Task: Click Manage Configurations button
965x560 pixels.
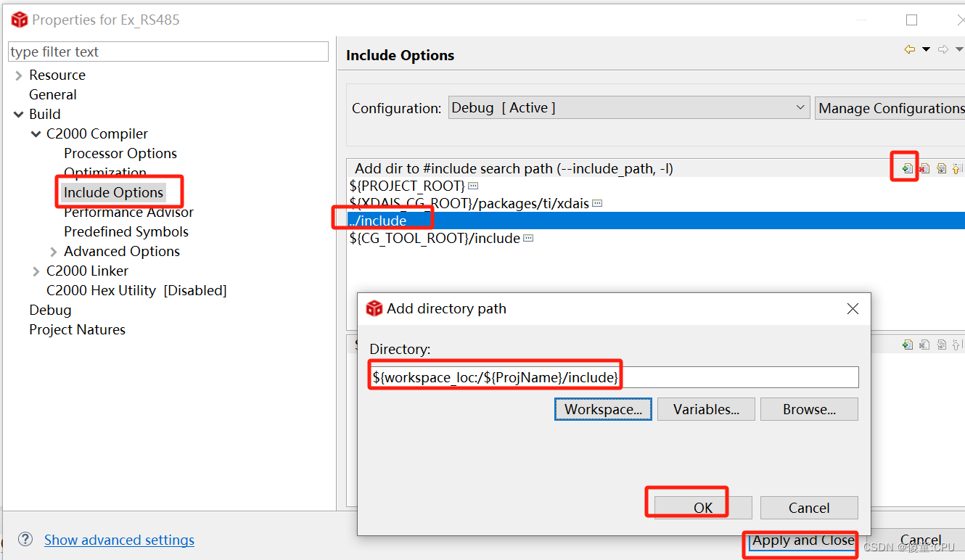Action: [890, 108]
